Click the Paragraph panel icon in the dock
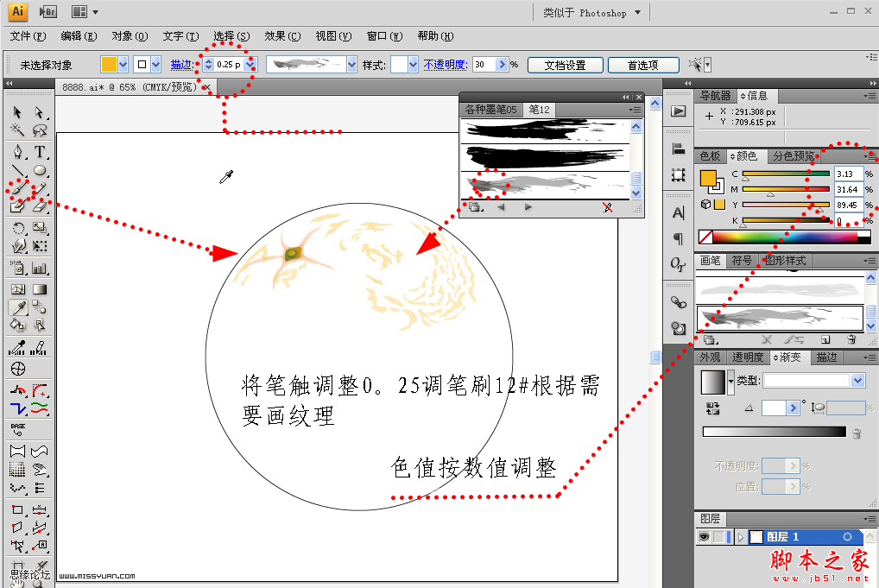Screen dimensions: 879x588 coord(679,239)
